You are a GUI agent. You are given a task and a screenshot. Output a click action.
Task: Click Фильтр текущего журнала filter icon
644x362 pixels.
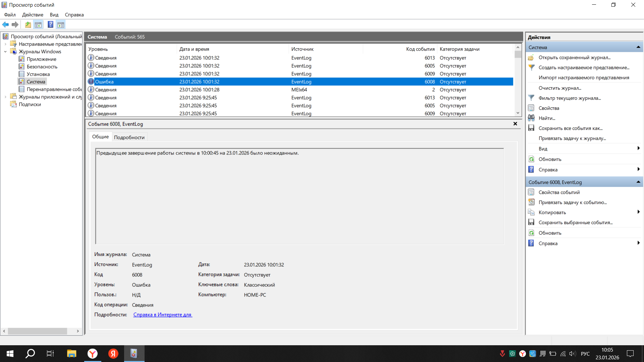[x=531, y=98]
